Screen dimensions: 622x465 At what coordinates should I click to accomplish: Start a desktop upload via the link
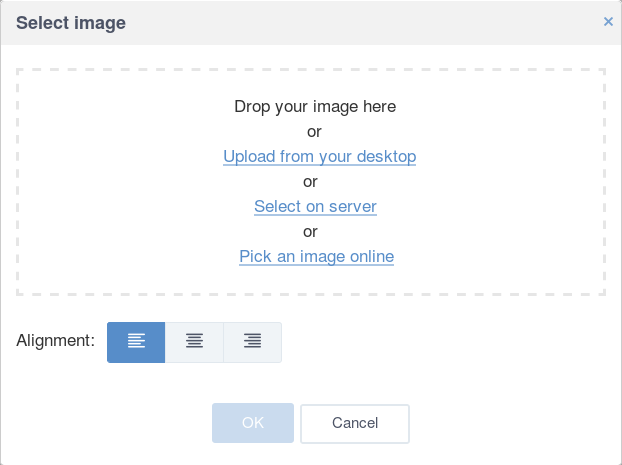[319, 156]
